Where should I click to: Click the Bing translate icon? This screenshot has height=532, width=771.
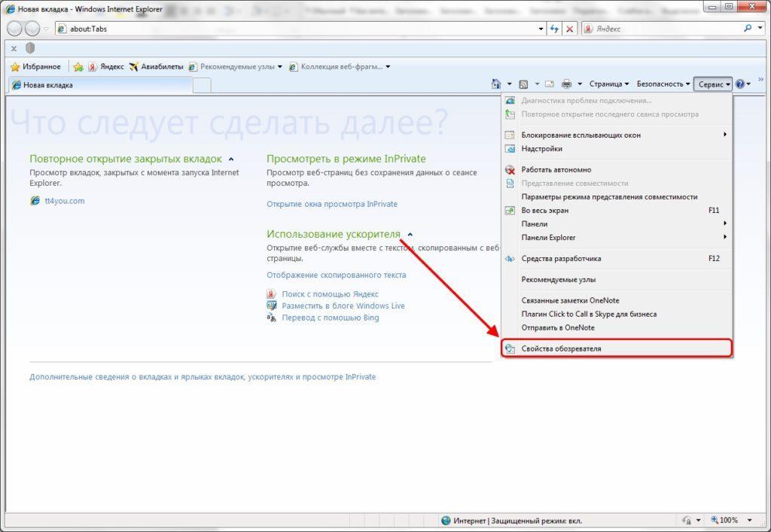tap(271, 318)
